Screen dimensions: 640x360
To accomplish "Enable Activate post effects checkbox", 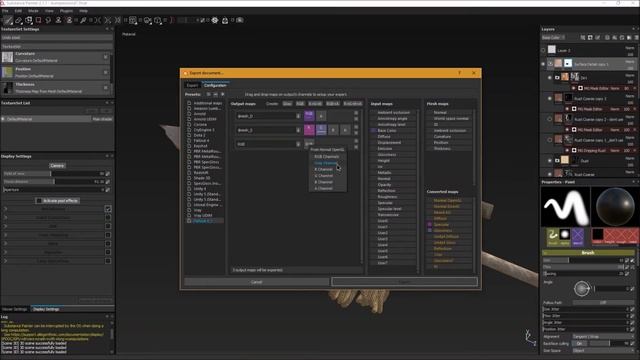I will click(x=39, y=201).
